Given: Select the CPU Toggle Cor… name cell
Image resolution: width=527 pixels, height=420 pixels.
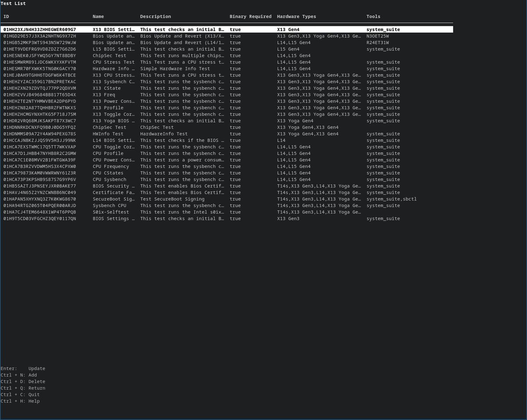Looking at the screenshot, I should point(114,147).
